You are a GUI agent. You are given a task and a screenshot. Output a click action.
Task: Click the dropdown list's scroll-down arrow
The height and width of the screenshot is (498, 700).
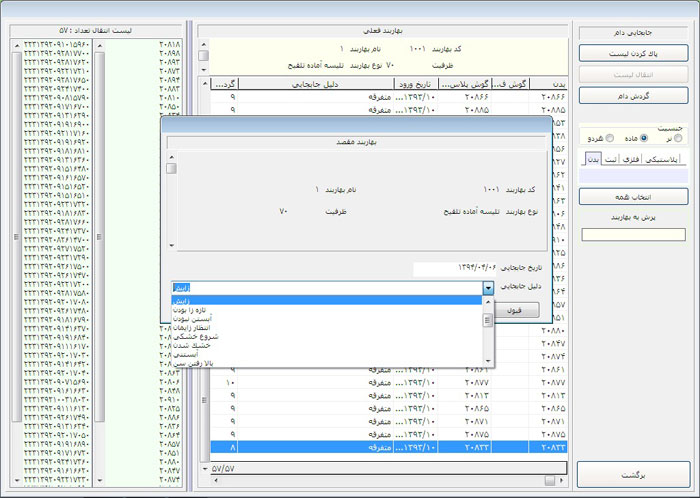[x=488, y=361]
